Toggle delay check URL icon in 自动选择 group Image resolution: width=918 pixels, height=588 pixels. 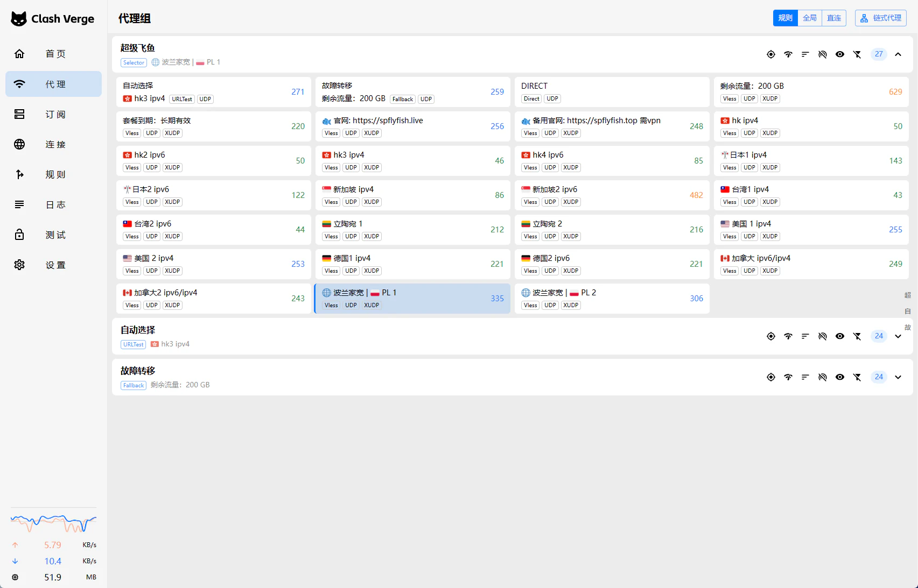pos(823,336)
